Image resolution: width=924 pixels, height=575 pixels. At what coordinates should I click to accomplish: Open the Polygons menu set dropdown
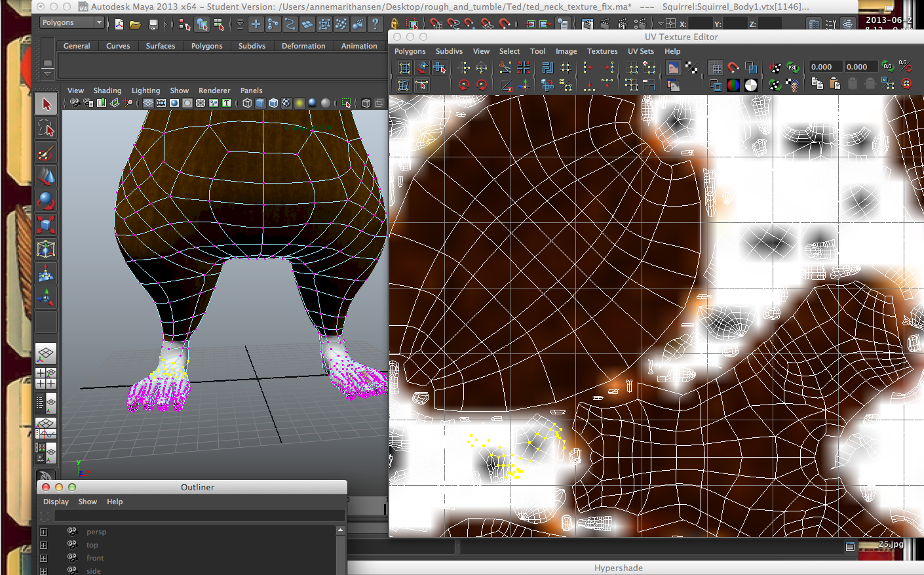(72, 23)
